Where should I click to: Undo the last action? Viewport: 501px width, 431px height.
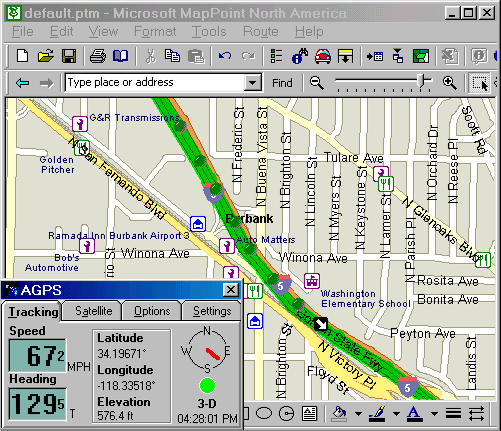click(225, 56)
